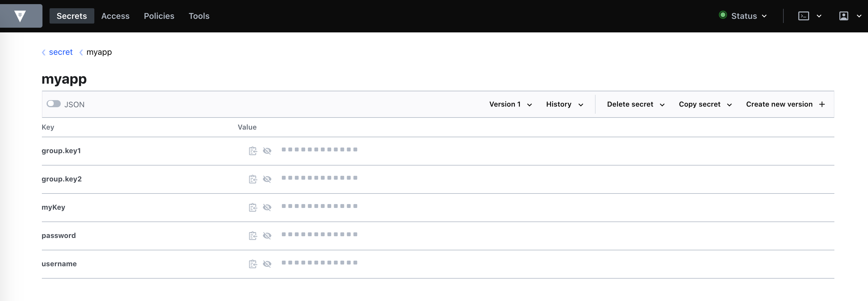
Task: Expand the Version 1 dropdown
Action: [x=510, y=104]
